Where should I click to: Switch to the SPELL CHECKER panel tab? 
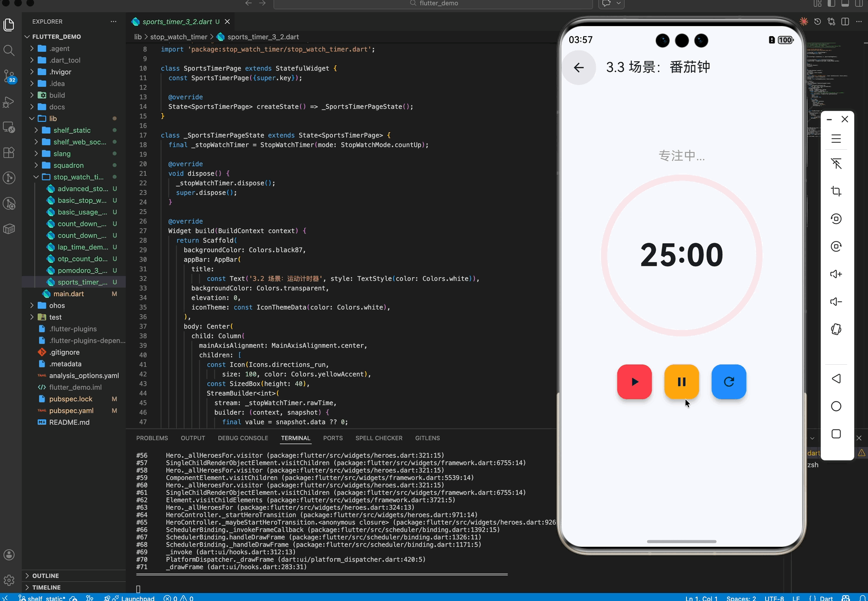(x=379, y=438)
